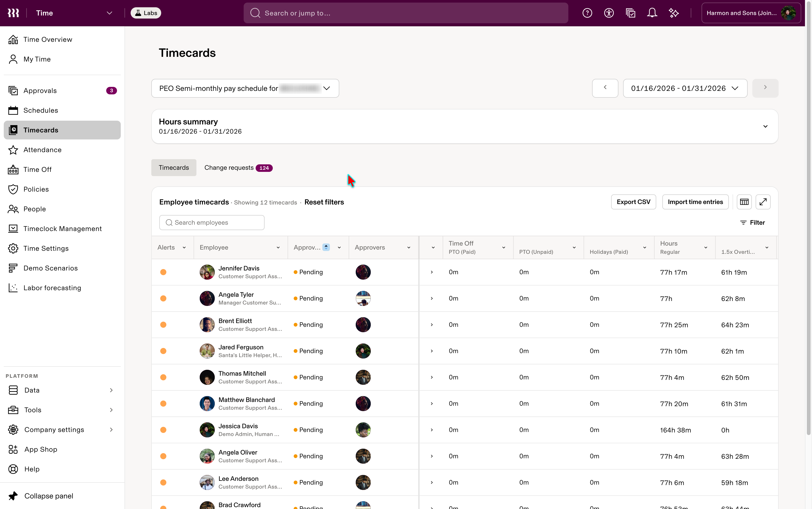The image size is (812, 509).
Task: Expand table to fullscreen icon
Action: 763,202
